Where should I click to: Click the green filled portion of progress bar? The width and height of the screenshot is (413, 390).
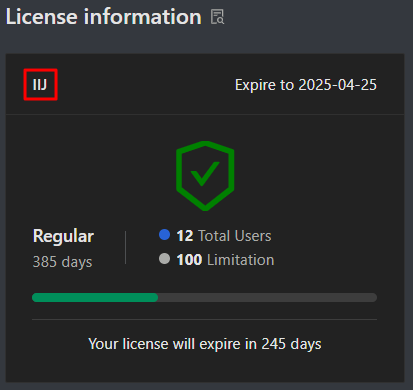coord(95,297)
